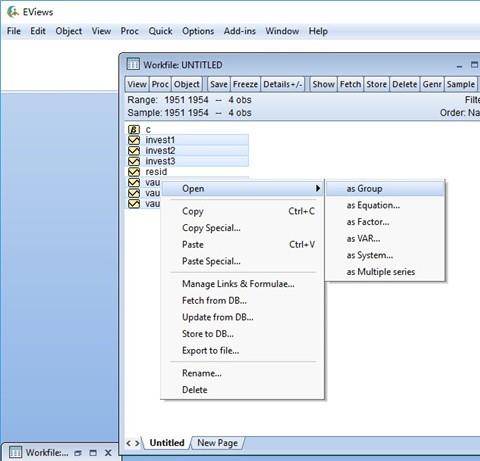Screen dimensions: 480x461
Task: Open the Help menu
Action: (x=318, y=31)
